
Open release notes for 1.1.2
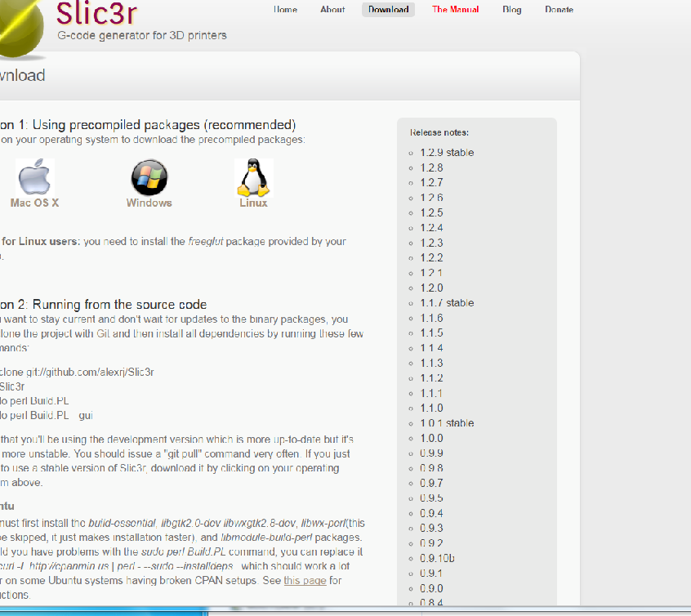pos(431,378)
